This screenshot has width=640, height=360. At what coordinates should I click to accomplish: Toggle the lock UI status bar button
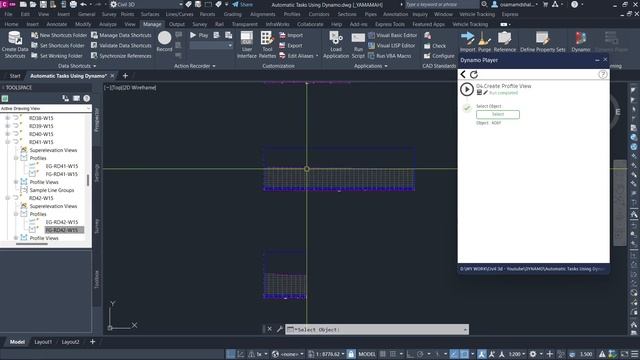(351, 354)
